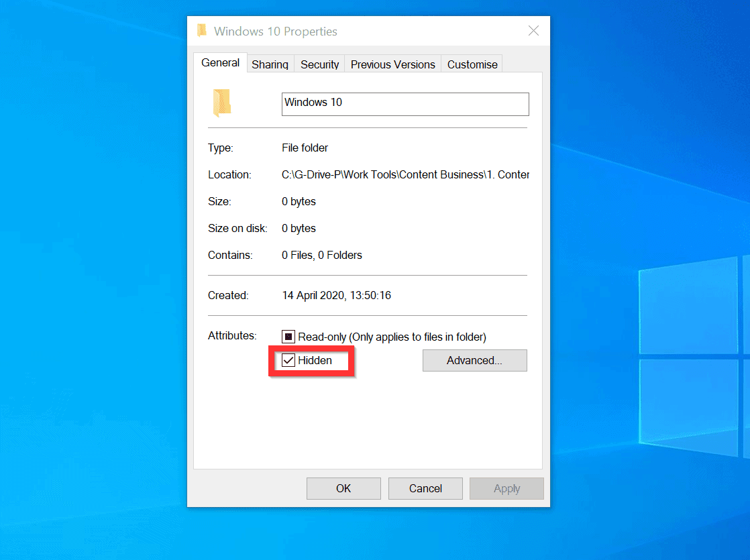This screenshot has height=560, width=750.
Task: Click the 'Windows 10 Properties' title text
Action: pyautogui.click(x=276, y=32)
